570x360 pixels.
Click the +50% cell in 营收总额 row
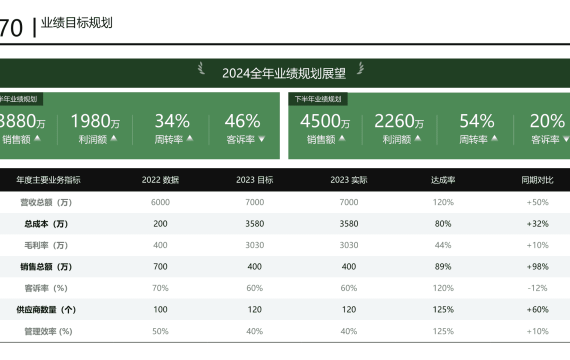pyautogui.click(x=538, y=202)
